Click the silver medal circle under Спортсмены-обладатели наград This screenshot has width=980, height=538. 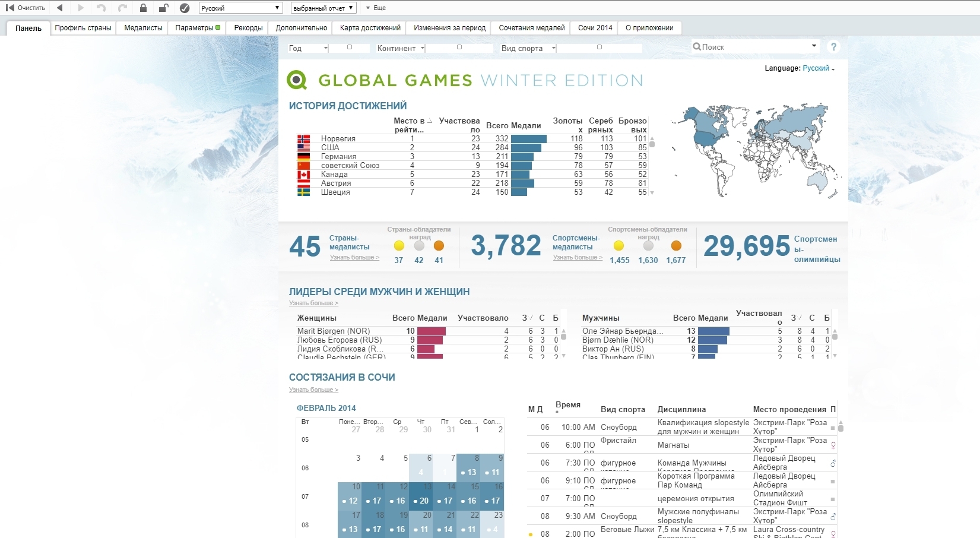pyautogui.click(x=648, y=246)
